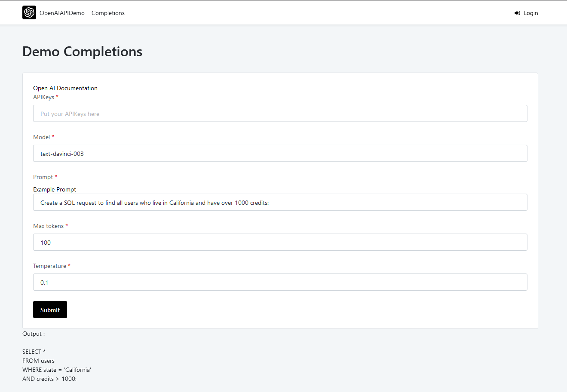567x392 pixels.
Task: Click the "Demo Completions" heading
Action: [82, 52]
